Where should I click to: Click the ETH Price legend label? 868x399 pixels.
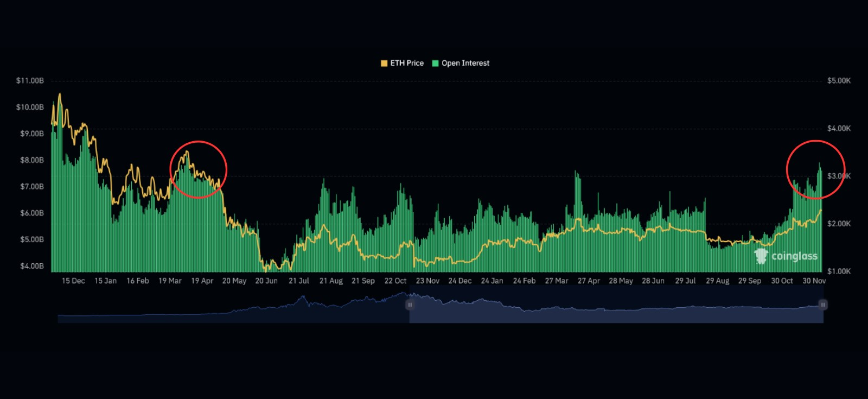(x=407, y=64)
